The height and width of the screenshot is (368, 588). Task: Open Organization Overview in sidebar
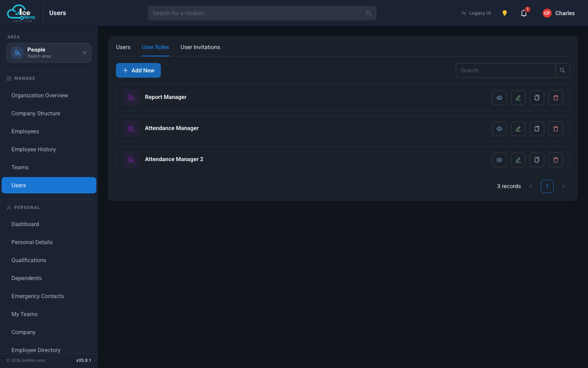coord(49,95)
